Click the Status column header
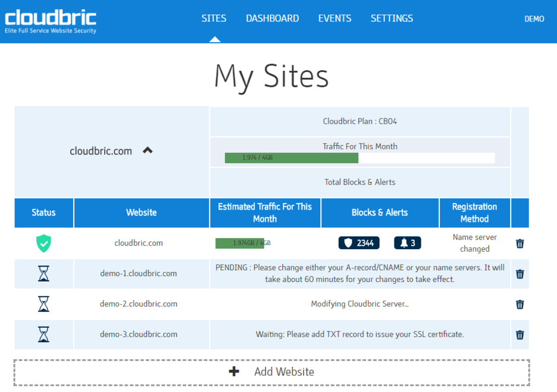Image resolution: width=557 pixels, height=392 pixels. point(43,213)
